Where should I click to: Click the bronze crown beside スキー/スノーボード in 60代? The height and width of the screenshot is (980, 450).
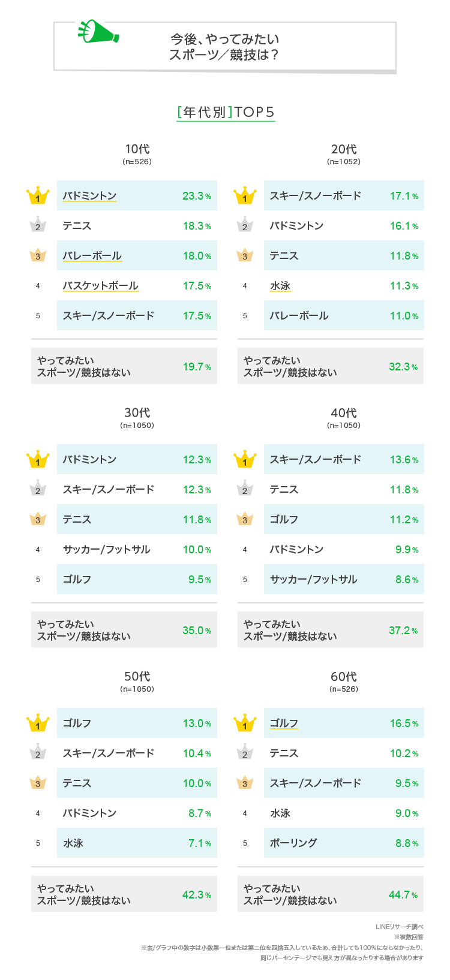pyautogui.click(x=244, y=783)
